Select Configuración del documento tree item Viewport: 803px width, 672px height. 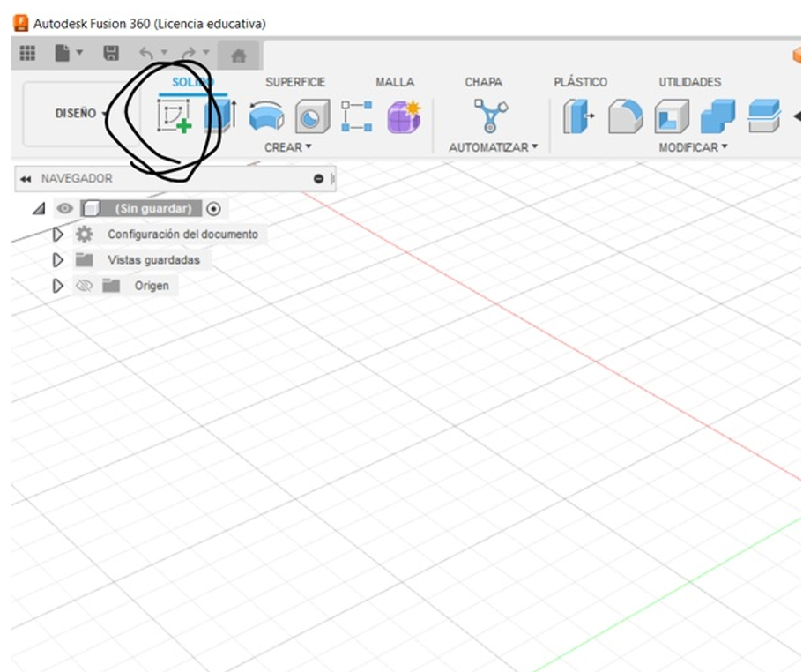tap(182, 234)
